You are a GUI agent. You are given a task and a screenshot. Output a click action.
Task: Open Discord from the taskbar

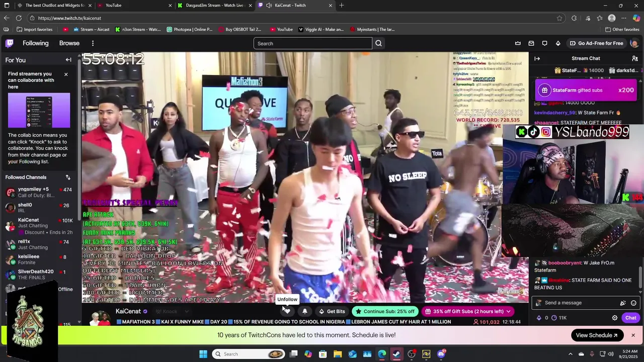441,354
